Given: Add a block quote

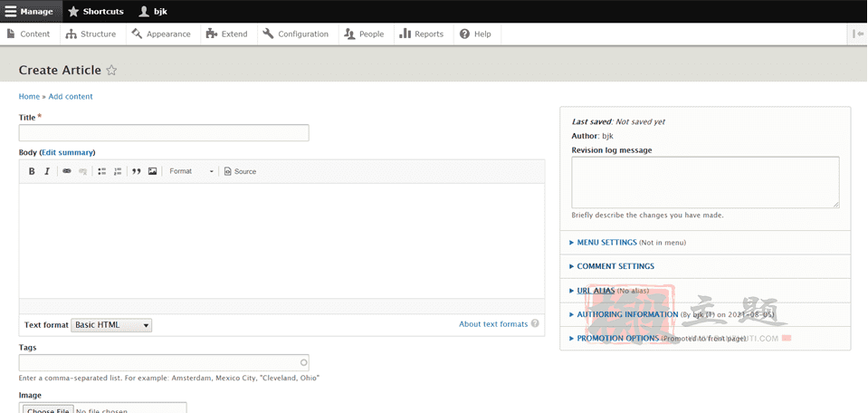Looking at the screenshot, I should 137,171.
